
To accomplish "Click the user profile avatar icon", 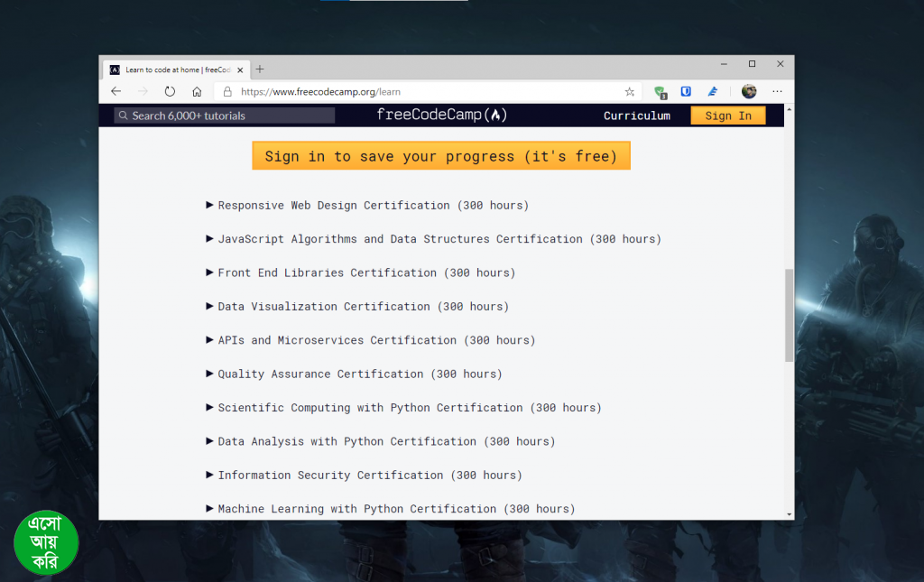I will [x=749, y=91].
